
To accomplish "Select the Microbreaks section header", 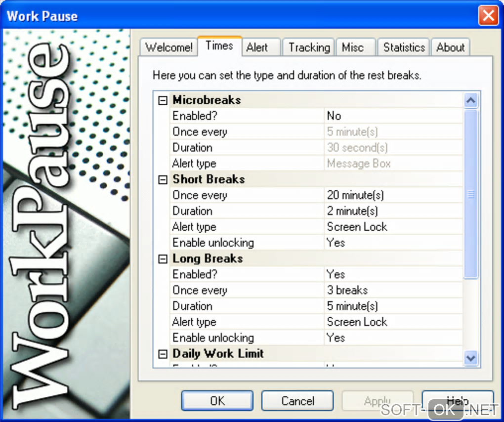I will click(x=316, y=100).
